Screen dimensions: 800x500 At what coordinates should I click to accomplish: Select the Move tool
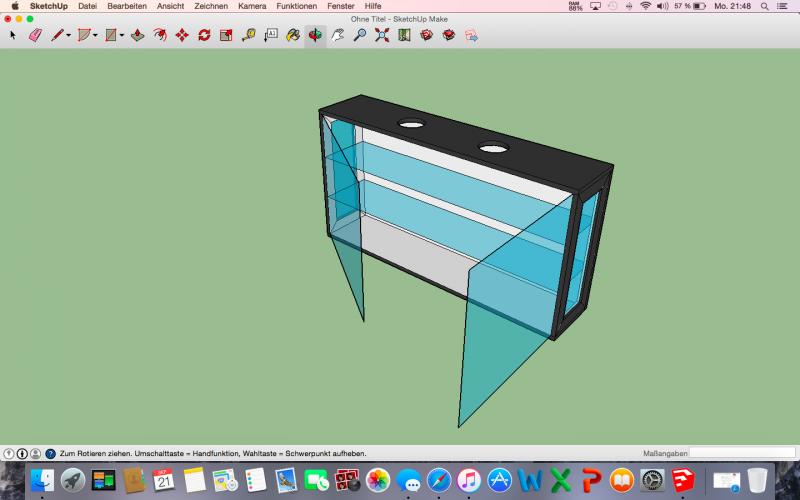181,35
